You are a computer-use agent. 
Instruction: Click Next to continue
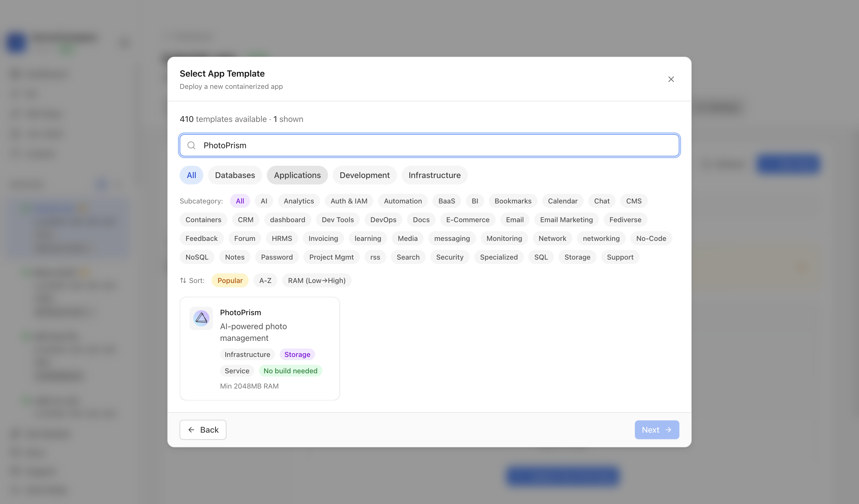click(657, 430)
